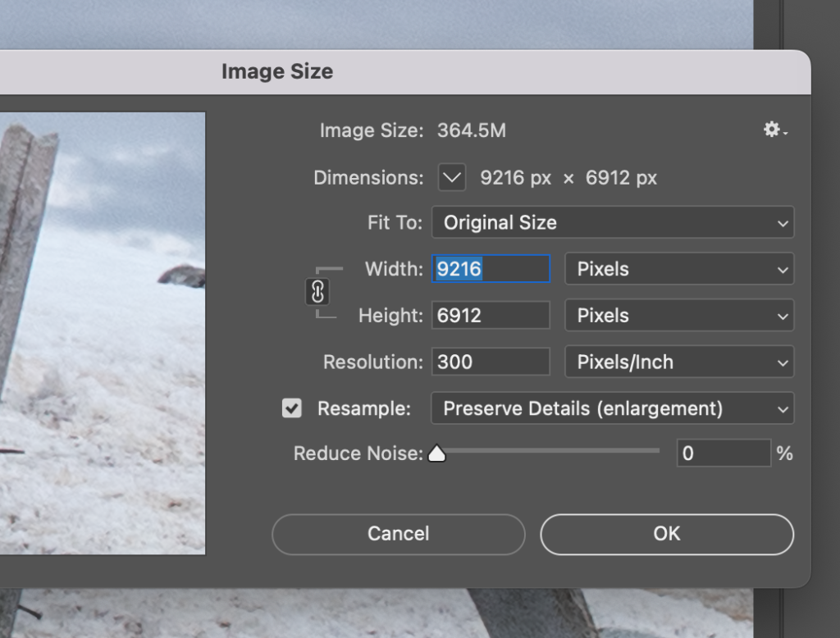This screenshot has width=840, height=638.
Task: Click the Reduce Noise percentage field
Action: point(723,453)
